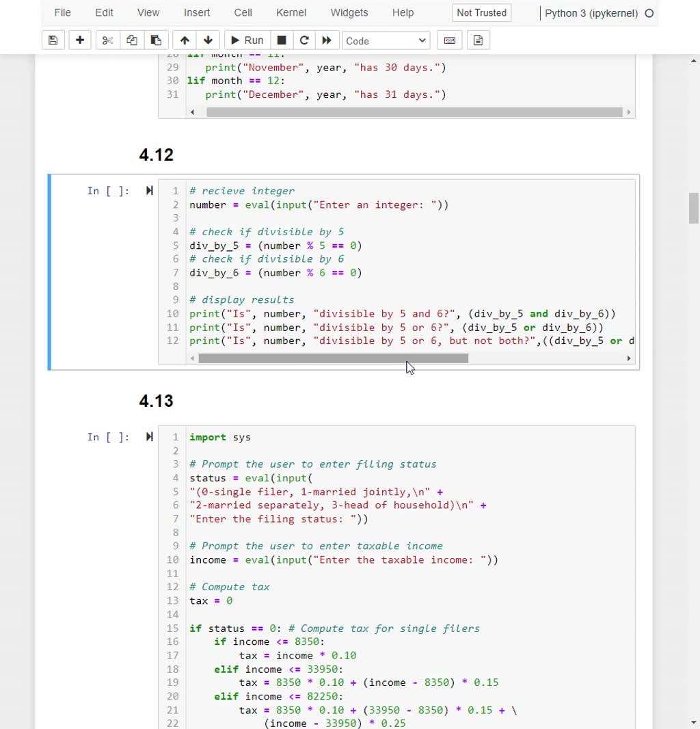
Task: Move the selected cell up
Action: coord(184,40)
